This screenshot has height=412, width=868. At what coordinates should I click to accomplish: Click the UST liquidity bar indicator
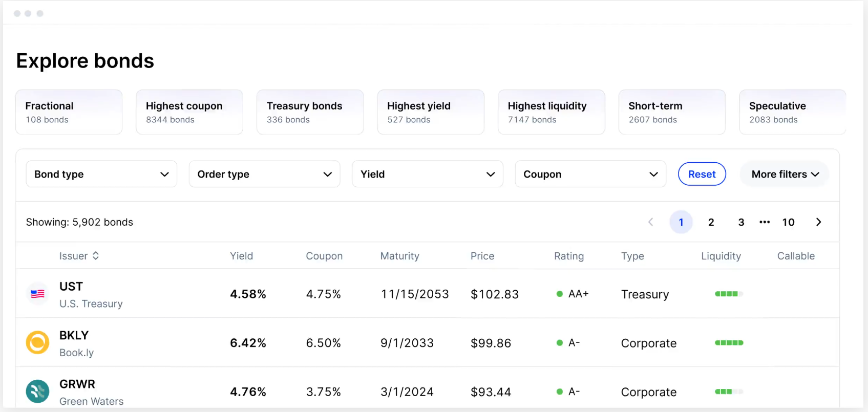point(728,294)
